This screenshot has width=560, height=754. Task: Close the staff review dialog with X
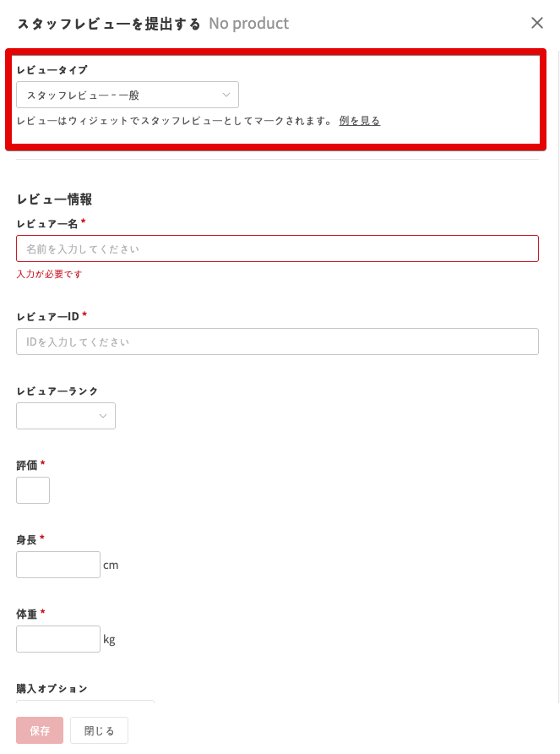click(537, 23)
